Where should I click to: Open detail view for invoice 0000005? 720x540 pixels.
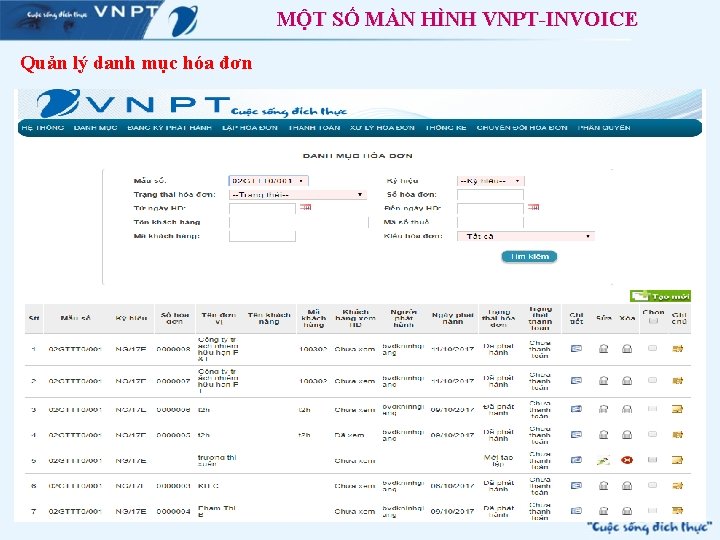(x=576, y=434)
